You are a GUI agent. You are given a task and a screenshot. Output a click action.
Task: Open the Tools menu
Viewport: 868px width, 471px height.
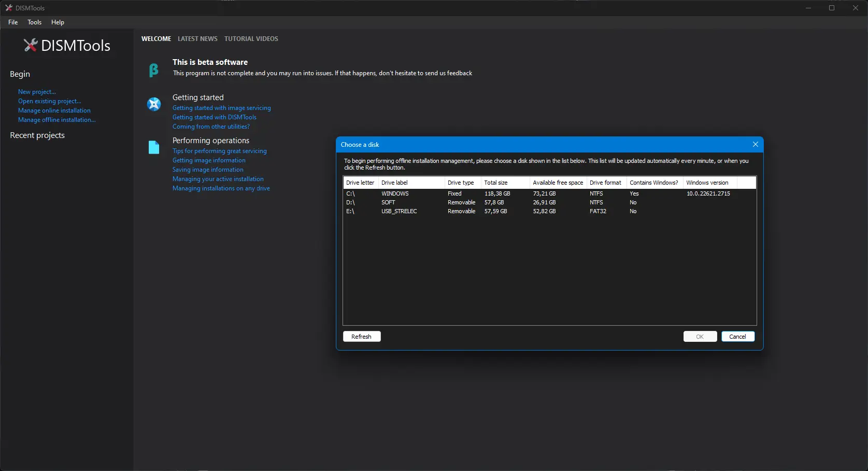pos(35,22)
